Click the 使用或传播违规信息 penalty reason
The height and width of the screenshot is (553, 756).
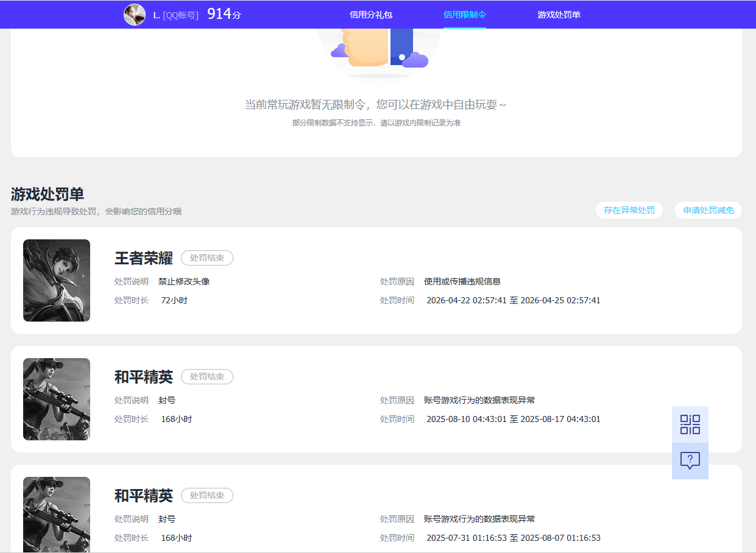click(462, 281)
